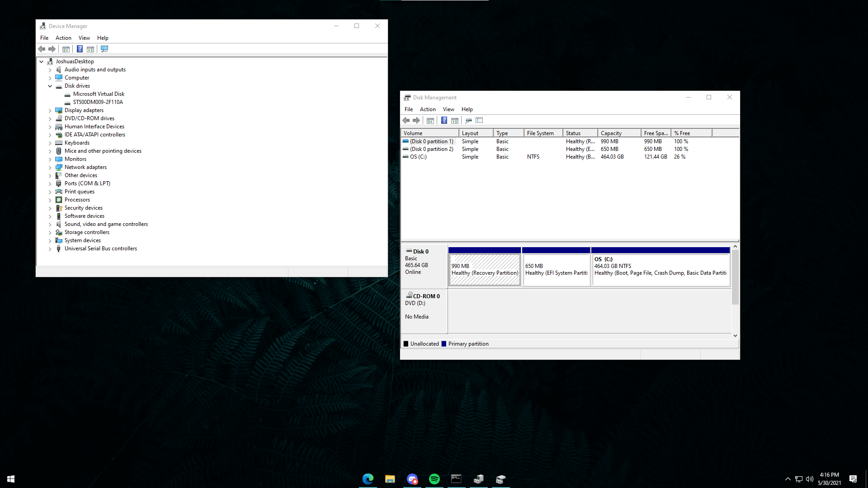Open File Explorer from taskbar
This screenshot has width=868, height=488.
click(390, 479)
